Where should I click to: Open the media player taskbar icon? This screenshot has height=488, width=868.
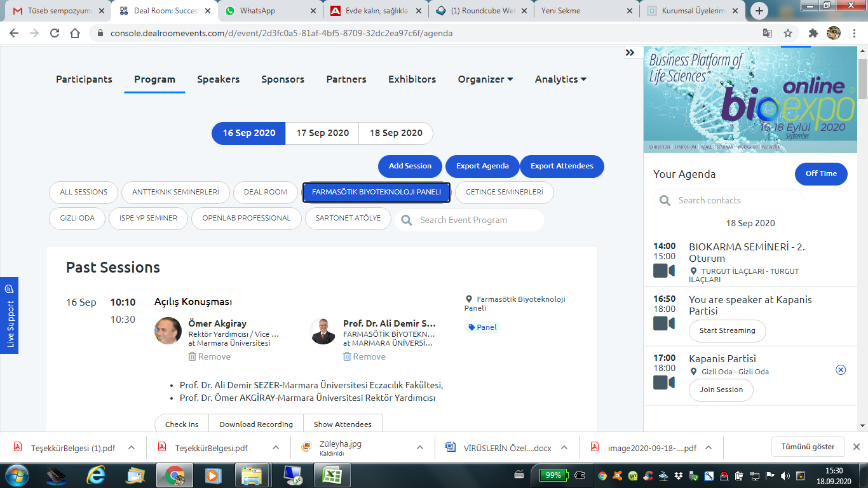[x=213, y=475]
